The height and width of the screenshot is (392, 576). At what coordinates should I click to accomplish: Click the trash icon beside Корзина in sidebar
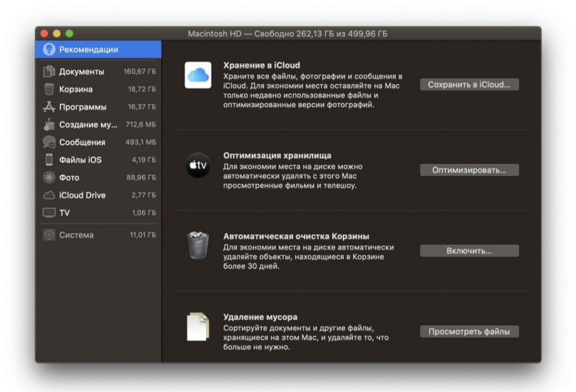49,89
